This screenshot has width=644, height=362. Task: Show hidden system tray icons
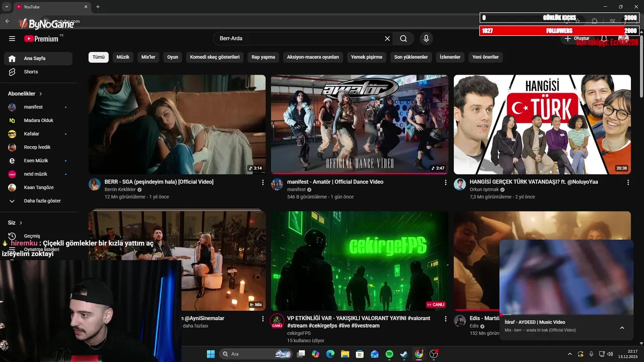point(570,354)
